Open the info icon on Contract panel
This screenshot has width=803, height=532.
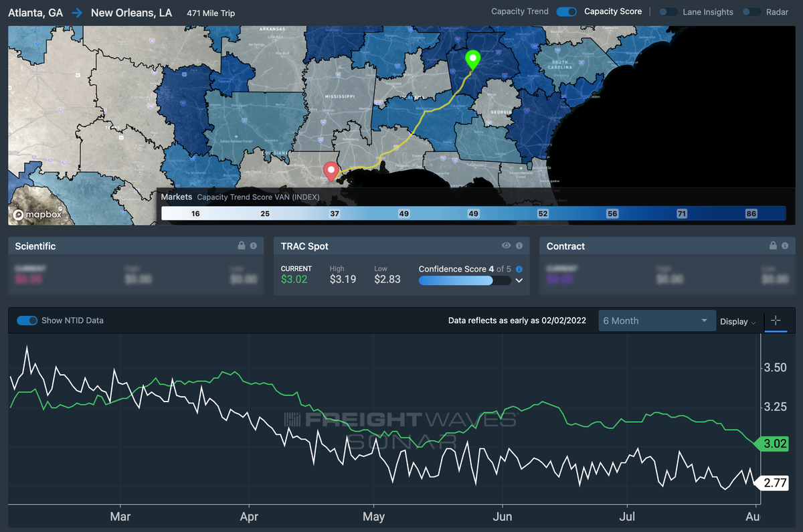[784, 246]
